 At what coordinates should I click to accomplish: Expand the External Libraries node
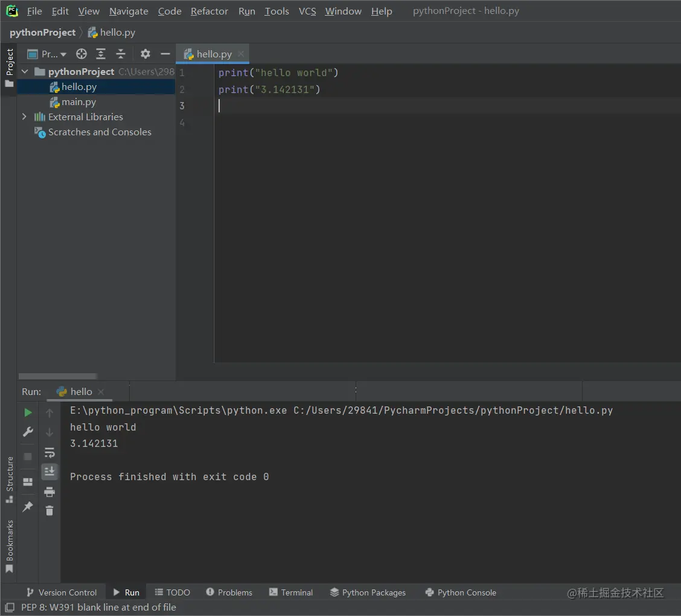(x=24, y=117)
